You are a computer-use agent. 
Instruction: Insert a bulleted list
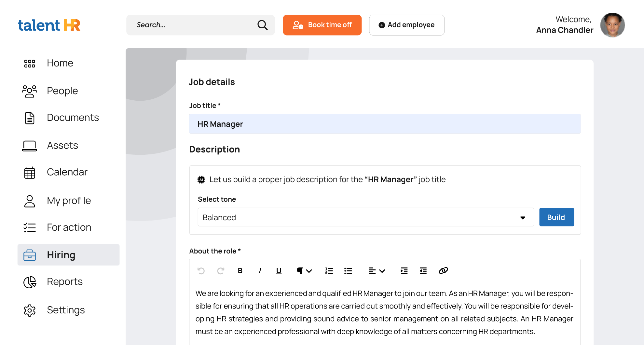pyautogui.click(x=348, y=271)
